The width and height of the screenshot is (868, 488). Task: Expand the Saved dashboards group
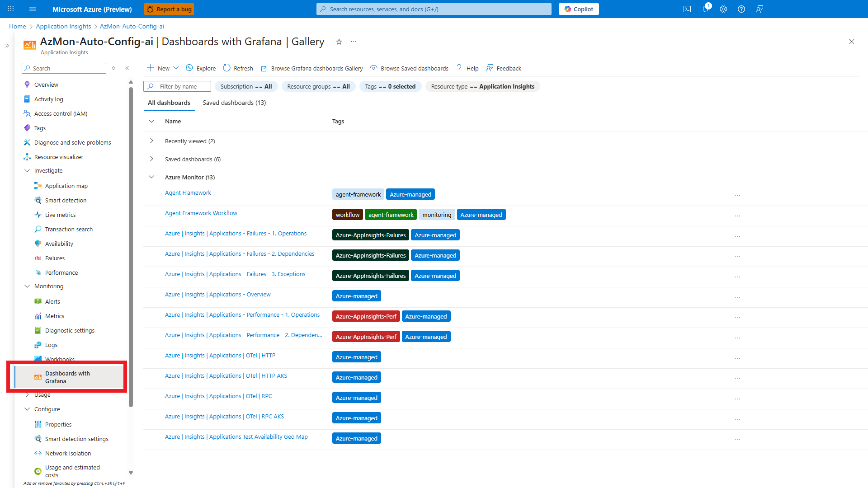151,159
